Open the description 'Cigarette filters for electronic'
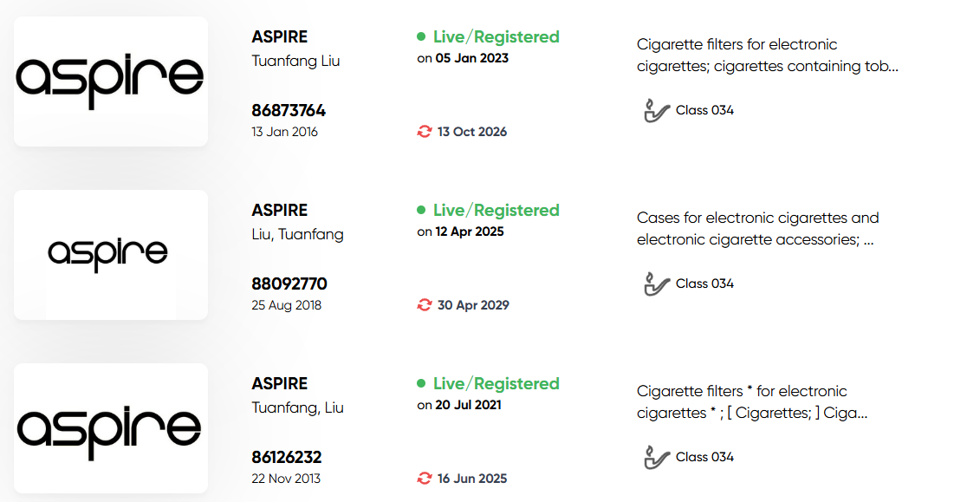This screenshot has height=502, width=980. click(x=768, y=55)
